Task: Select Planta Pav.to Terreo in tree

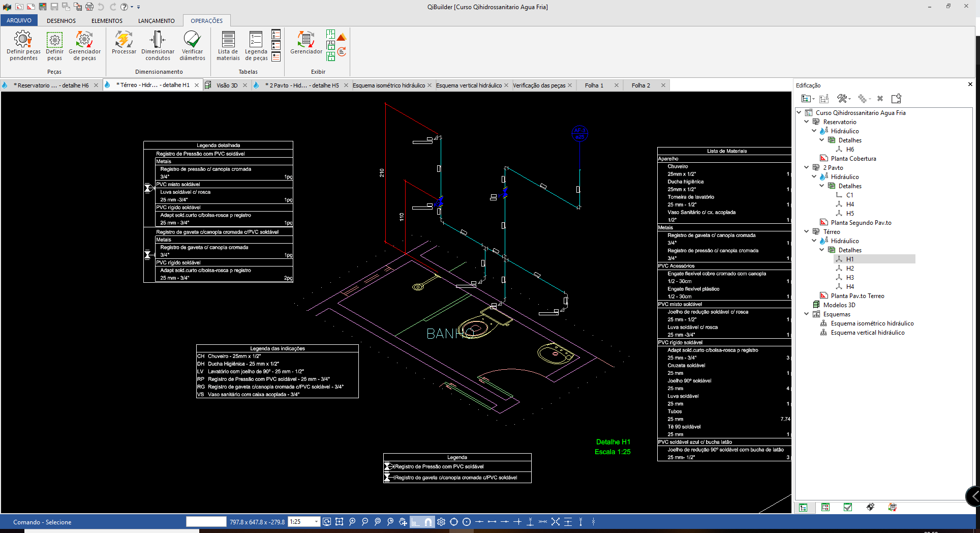Action: click(857, 295)
